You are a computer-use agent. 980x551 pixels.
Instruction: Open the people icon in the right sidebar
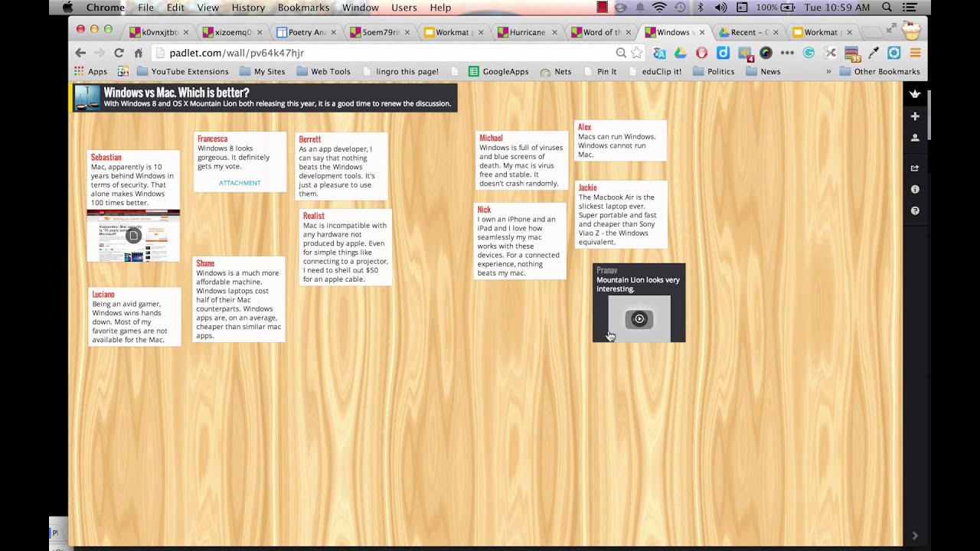[x=915, y=139]
